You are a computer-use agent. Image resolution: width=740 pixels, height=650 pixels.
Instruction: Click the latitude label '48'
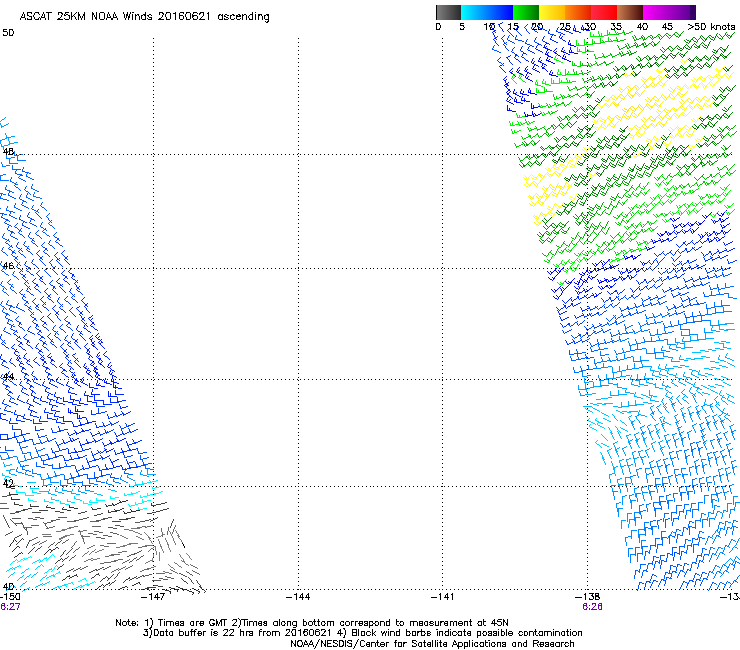[x=8, y=152]
